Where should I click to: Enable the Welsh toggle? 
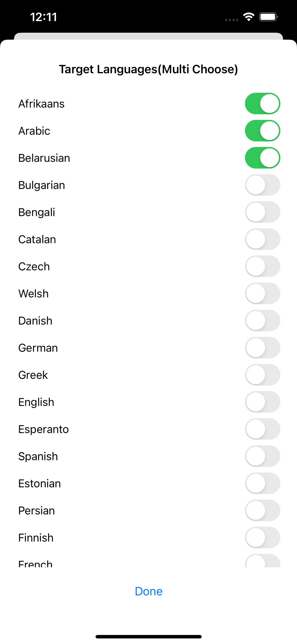click(x=262, y=293)
